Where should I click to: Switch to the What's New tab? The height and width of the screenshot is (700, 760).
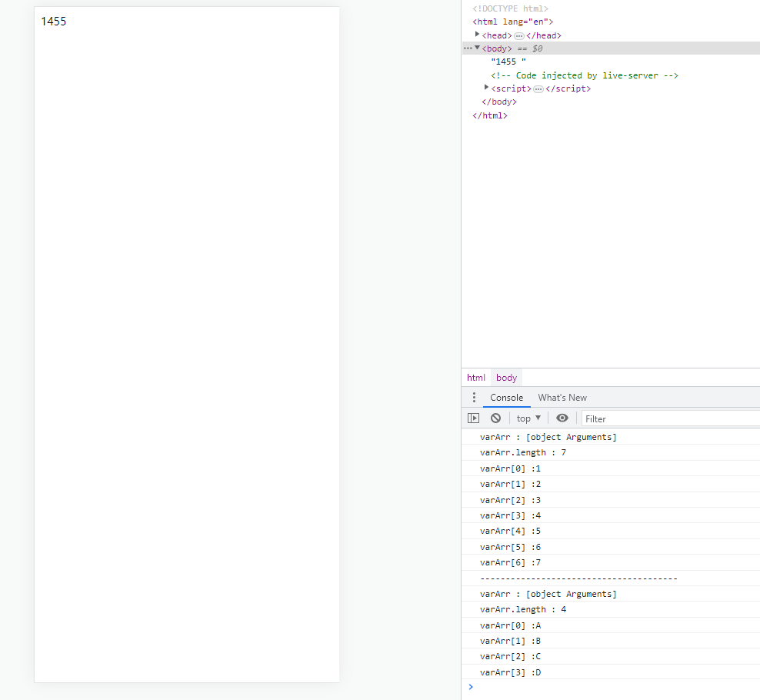click(562, 398)
